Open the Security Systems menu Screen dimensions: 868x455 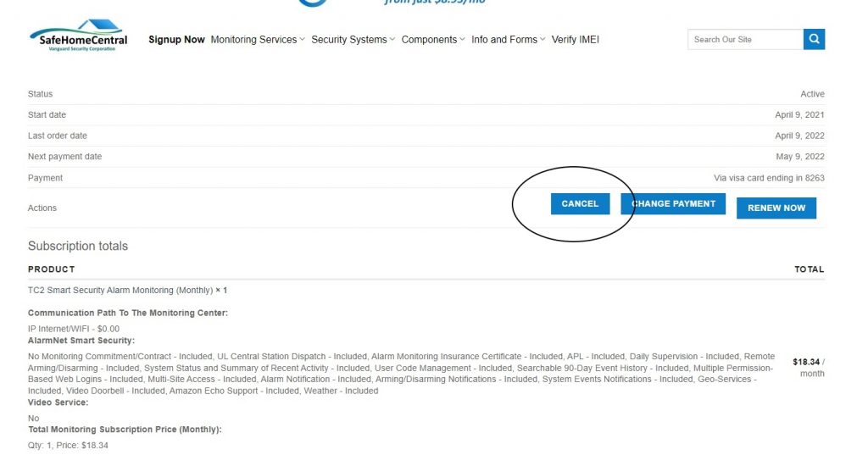(348, 40)
